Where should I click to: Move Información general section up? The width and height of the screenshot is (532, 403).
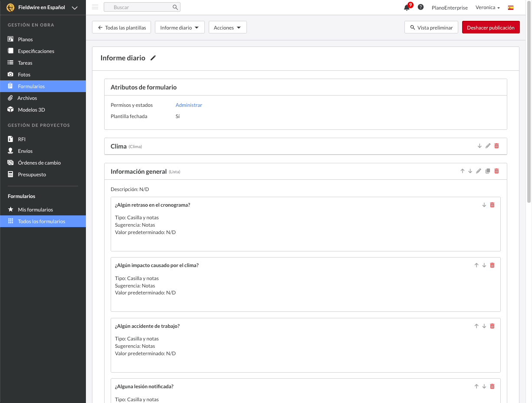(x=463, y=172)
